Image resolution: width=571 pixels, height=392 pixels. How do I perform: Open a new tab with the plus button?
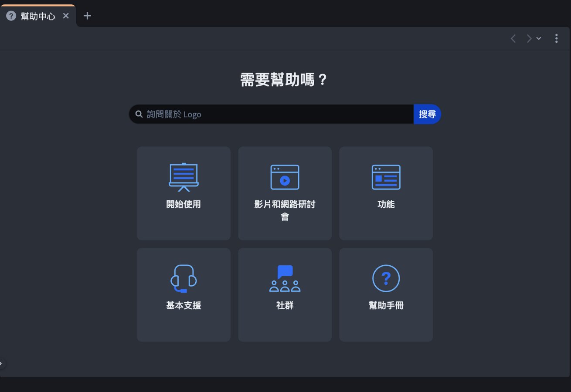[87, 16]
